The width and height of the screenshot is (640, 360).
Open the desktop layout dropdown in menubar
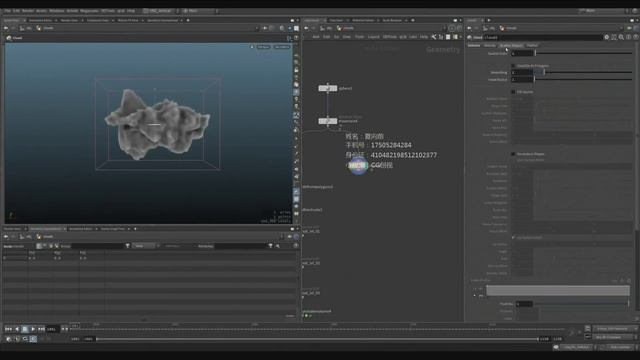161,11
